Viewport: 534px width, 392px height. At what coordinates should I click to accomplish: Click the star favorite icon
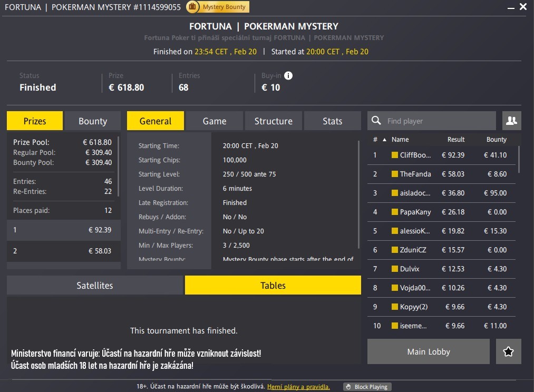coord(508,351)
